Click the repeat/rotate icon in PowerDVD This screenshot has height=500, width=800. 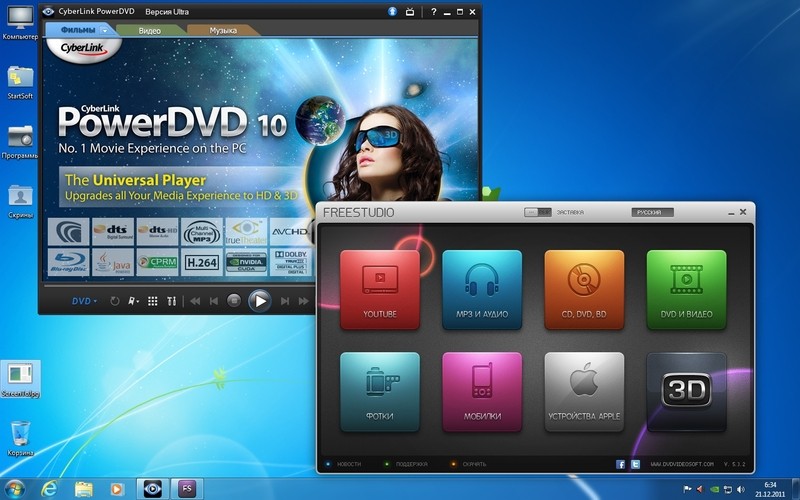pos(115,302)
